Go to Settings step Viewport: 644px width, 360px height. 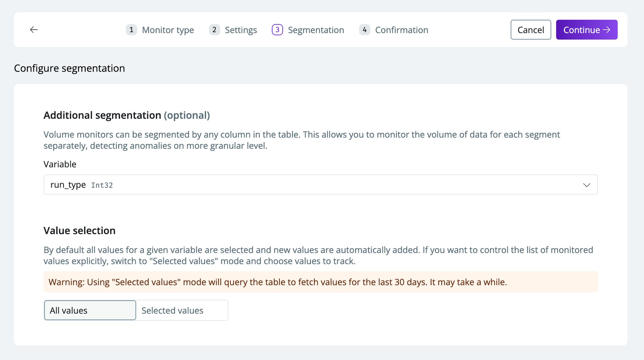pyautogui.click(x=241, y=30)
